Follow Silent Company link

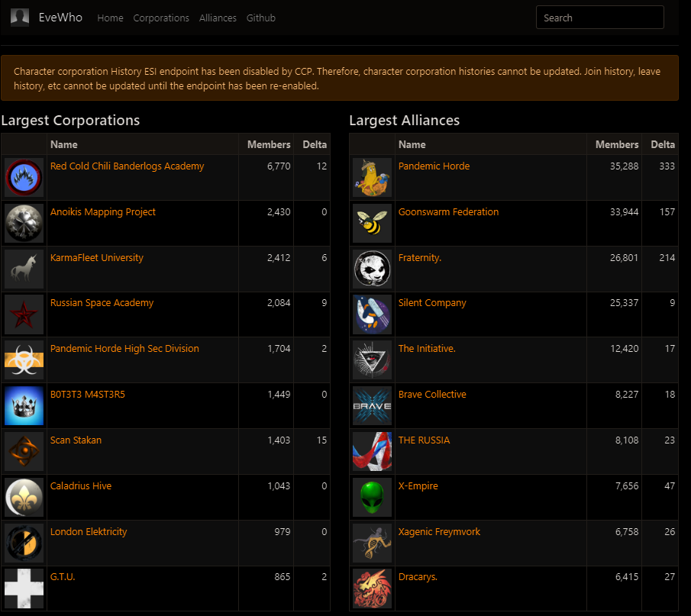(x=432, y=303)
